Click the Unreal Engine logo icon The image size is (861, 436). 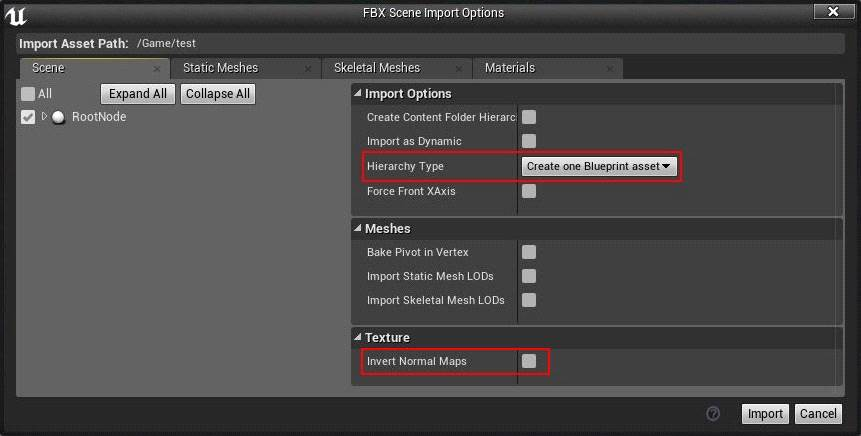[x=15, y=14]
